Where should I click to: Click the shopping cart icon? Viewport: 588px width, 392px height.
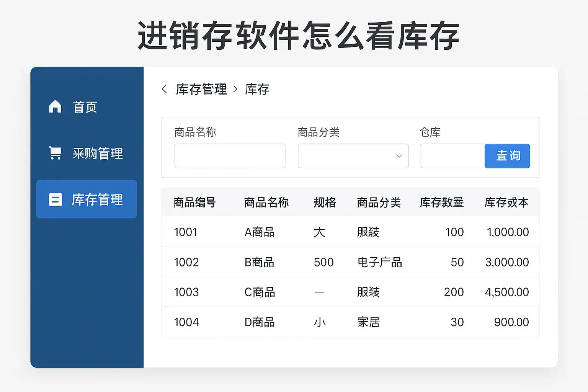point(55,153)
